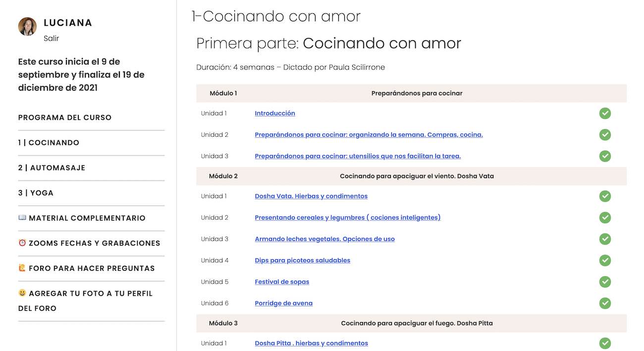This screenshot has height=351, width=644.
Task: Click the smiley icon for Agregar tu foto
Action: tap(22, 293)
